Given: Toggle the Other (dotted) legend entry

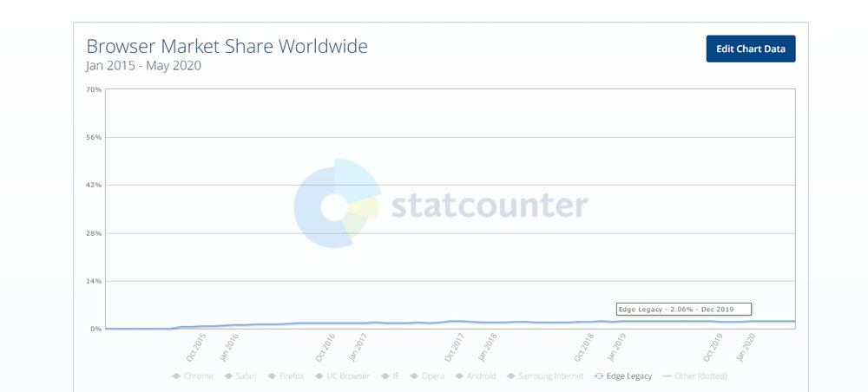Looking at the screenshot, I should tap(694, 376).
